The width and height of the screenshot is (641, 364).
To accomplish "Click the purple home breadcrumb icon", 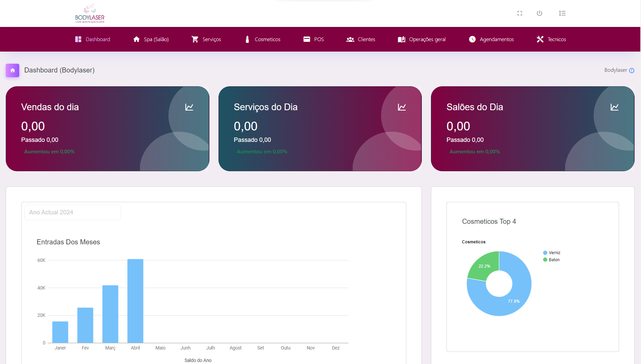I will click(12, 70).
